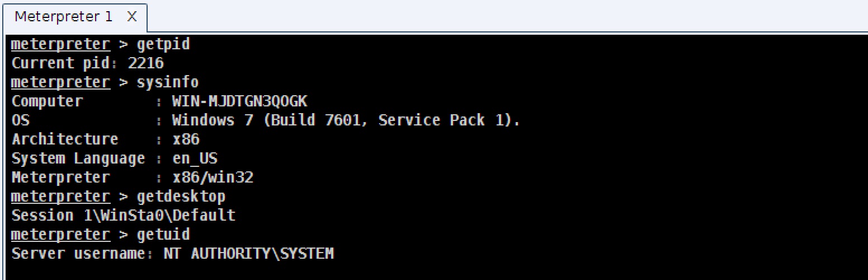Close the Meterpreter 1 tab
868x280 pixels.
(131, 17)
